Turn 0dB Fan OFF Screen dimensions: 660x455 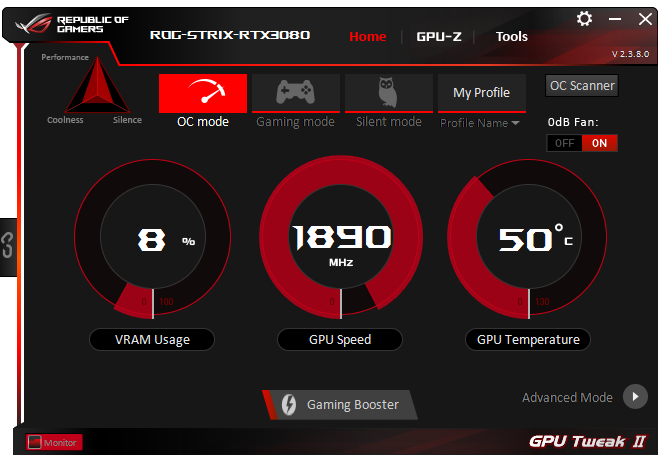(x=564, y=143)
